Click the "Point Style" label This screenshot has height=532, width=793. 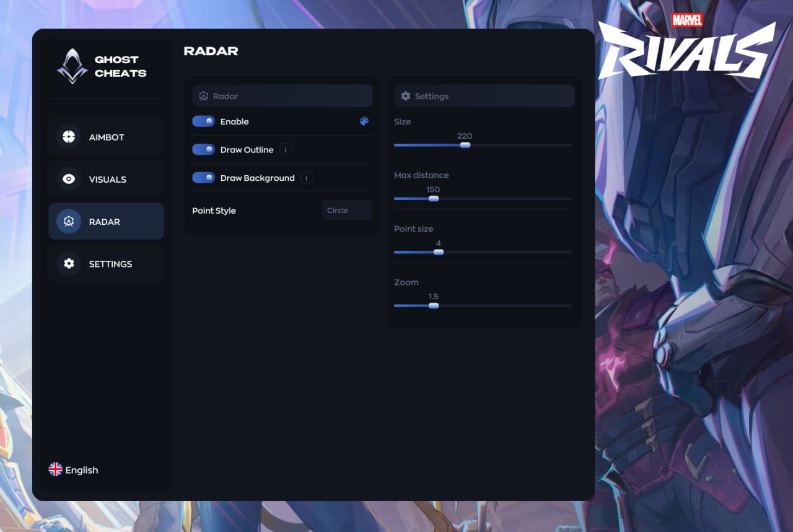(x=214, y=211)
